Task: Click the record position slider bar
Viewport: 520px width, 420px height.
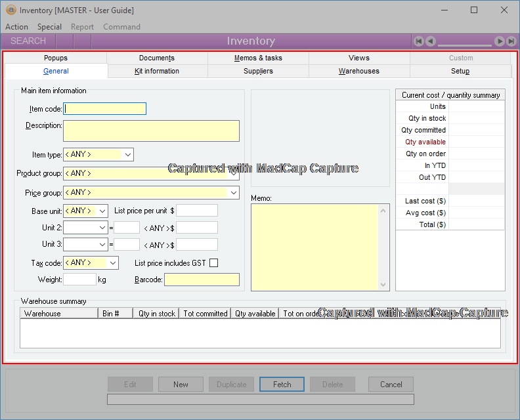Action: coord(465,42)
